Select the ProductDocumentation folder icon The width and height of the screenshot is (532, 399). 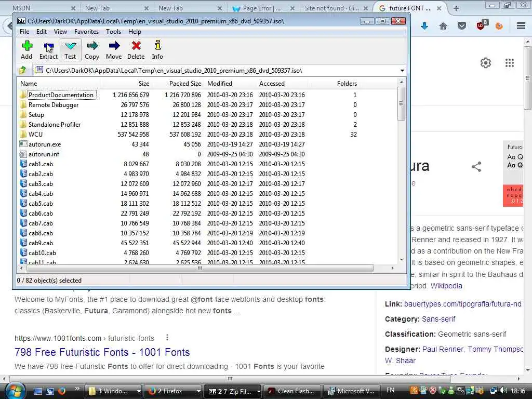pos(23,95)
